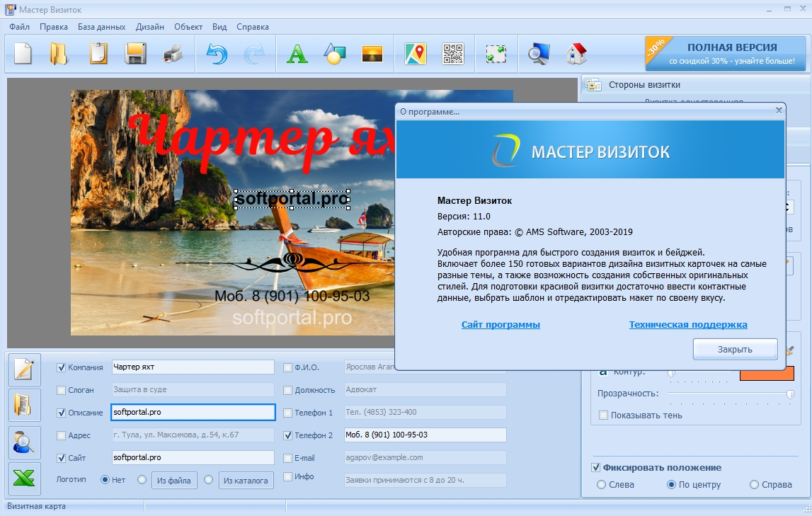812x516 pixels.
Task: Close the О программе dialog with X
Action: click(x=778, y=110)
